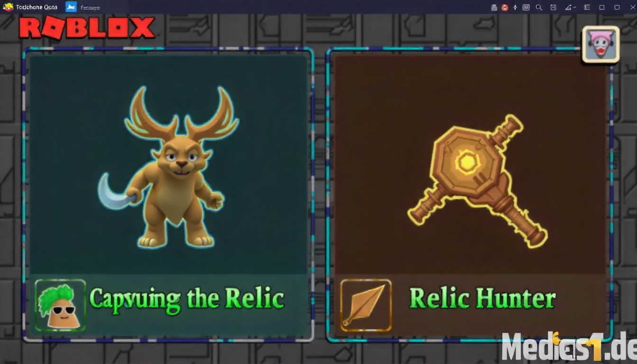Click the Medias1.de watermark
The height and width of the screenshot is (364, 637).
click(x=569, y=346)
